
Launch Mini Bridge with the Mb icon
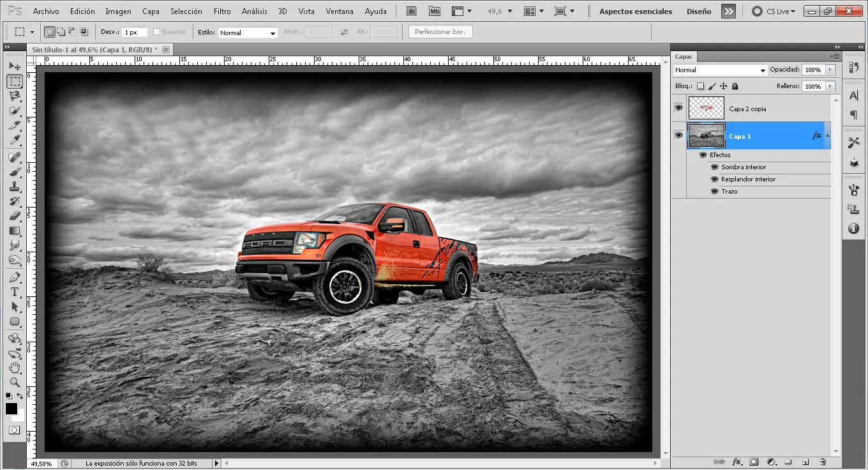coord(435,11)
